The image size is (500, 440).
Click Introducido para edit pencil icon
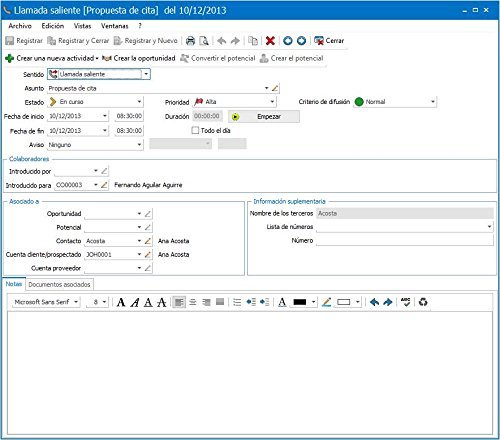[x=104, y=185]
